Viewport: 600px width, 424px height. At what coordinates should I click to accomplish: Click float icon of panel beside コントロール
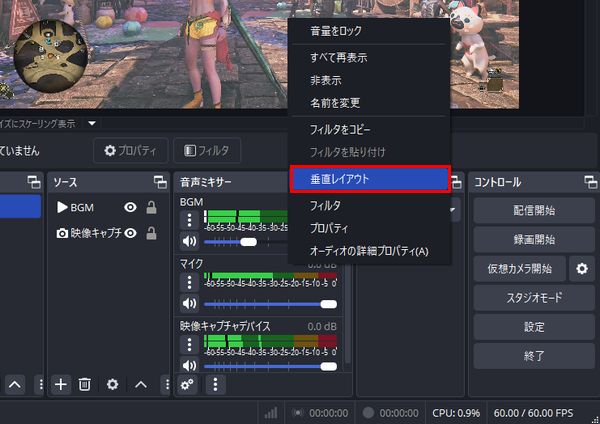(x=456, y=183)
